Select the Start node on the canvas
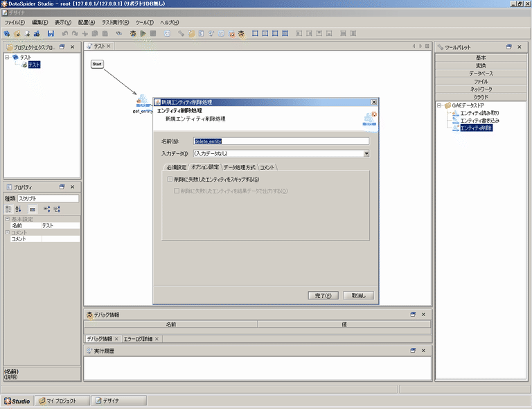 [x=97, y=64]
